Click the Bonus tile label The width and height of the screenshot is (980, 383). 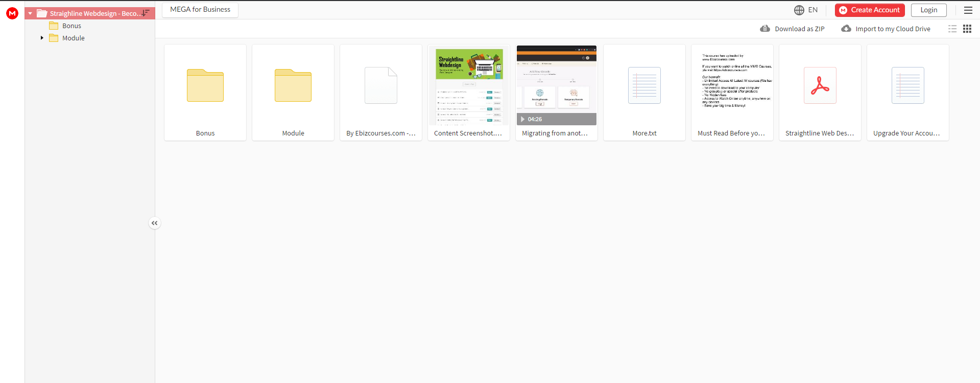pos(205,133)
